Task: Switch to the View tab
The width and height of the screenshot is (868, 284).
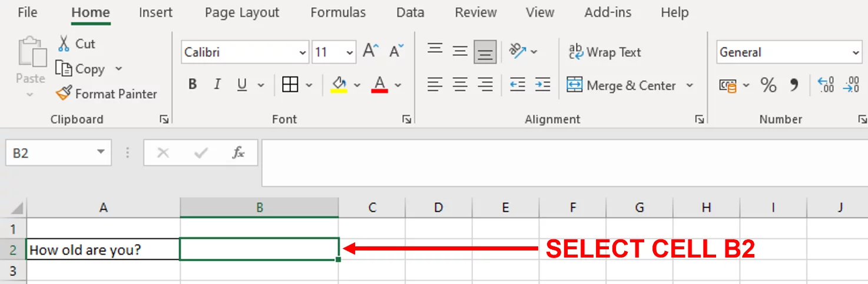Action: coord(540,12)
